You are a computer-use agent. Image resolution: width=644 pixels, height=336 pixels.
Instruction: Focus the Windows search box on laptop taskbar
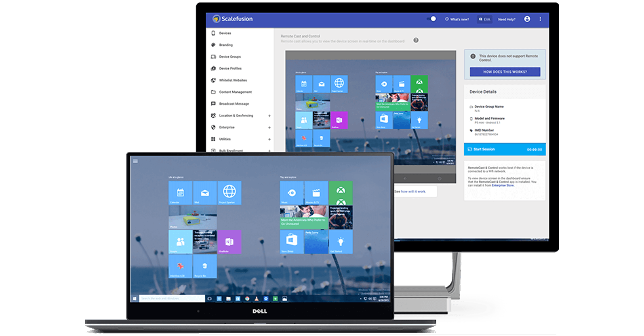(x=172, y=299)
